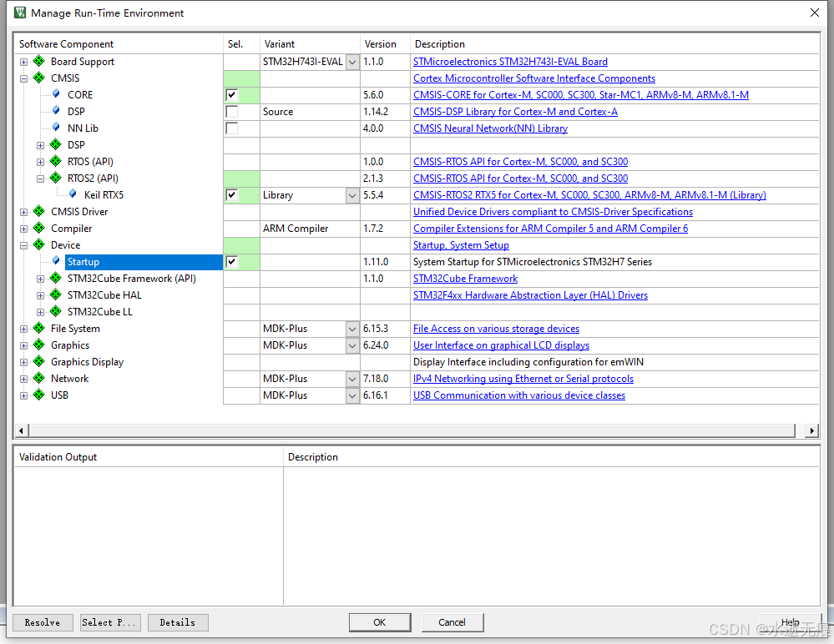Image resolution: width=834 pixels, height=644 pixels.
Task: Open the RTX5 Library variant dropdown
Action: 351,194
